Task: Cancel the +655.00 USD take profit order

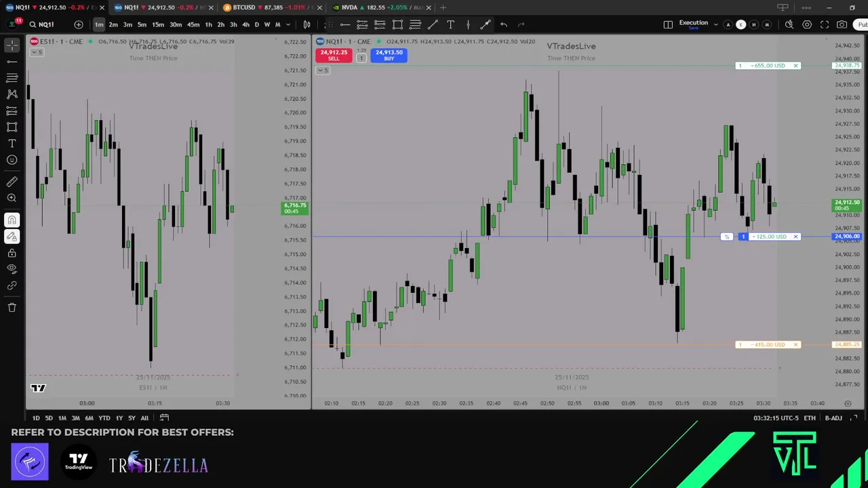Action: pos(796,66)
